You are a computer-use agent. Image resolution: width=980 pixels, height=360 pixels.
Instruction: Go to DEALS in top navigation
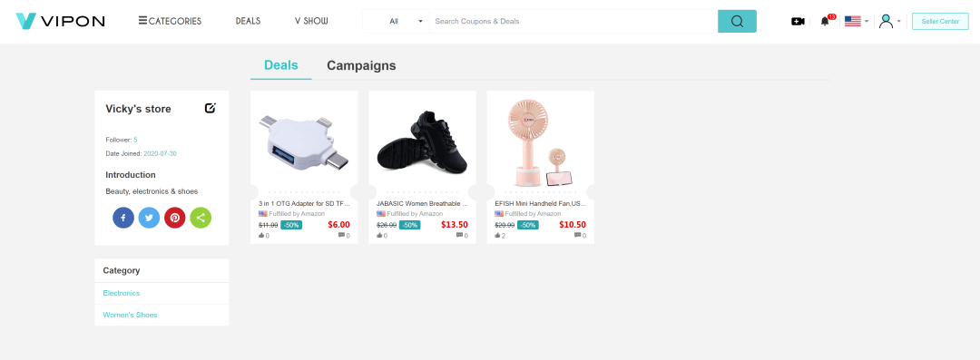click(x=248, y=21)
